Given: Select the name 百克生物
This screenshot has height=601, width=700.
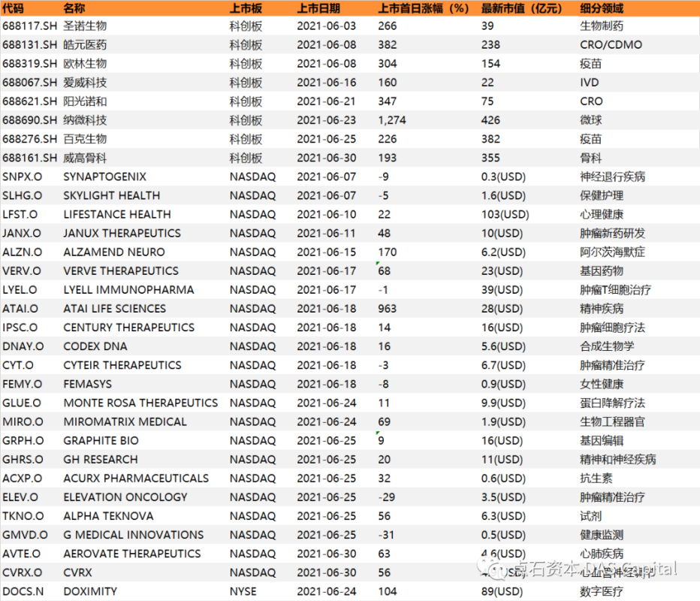Looking at the screenshot, I should click(x=85, y=139).
